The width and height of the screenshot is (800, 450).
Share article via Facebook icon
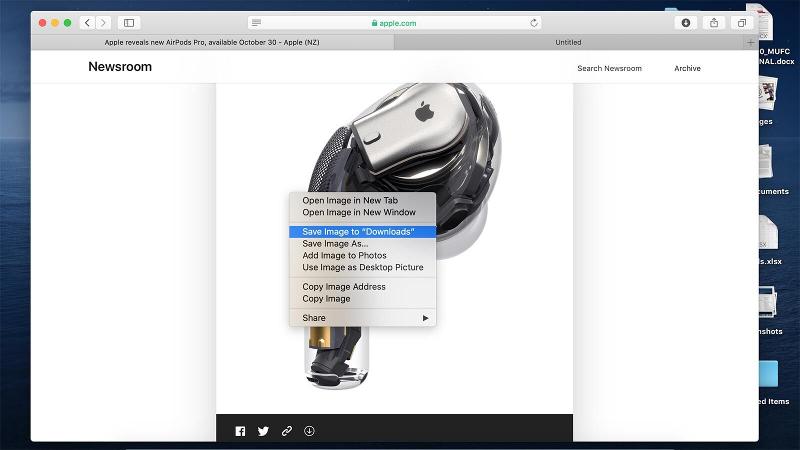[x=240, y=431]
